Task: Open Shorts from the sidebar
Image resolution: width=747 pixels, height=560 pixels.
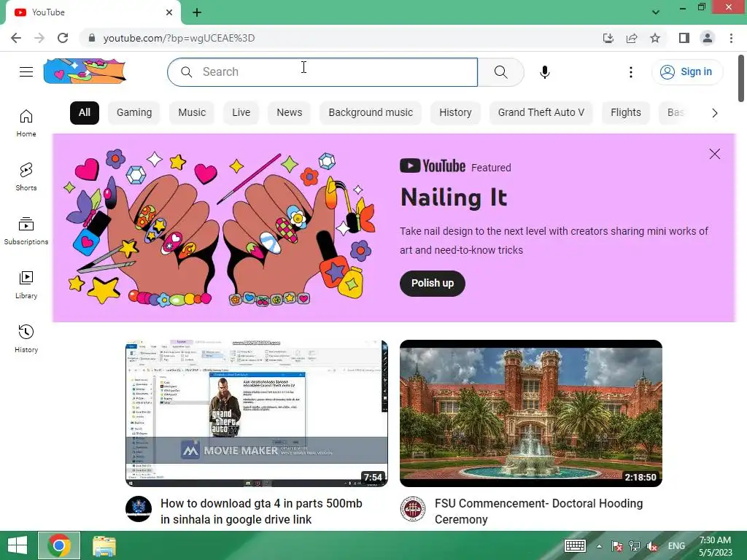Action: point(26,176)
